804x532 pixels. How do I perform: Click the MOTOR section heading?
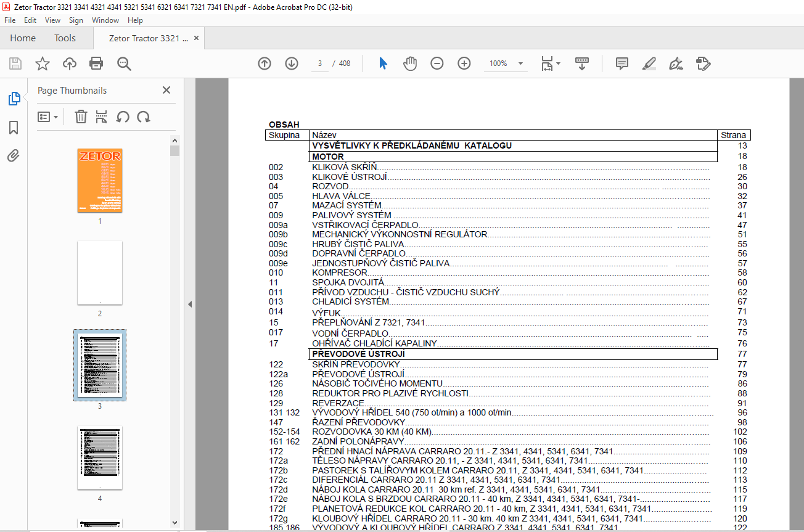coord(328,157)
